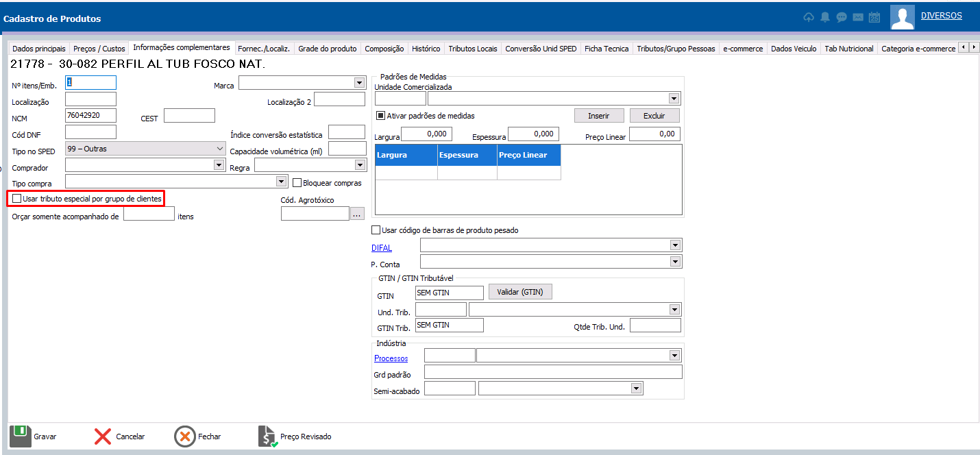980x455 pixels.
Task: Open the Preços / Custos tab
Action: click(99, 49)
